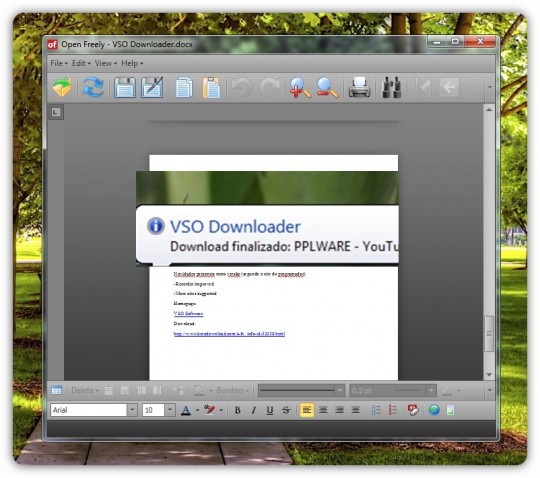The height and width of the screenshot is (478, 540).
Task: Click the scrollbar up arrow
Action: click(x=489, y=110)
